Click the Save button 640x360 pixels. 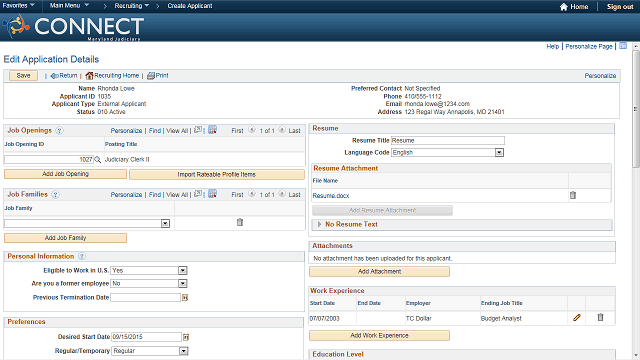click(x=23, y=76)
